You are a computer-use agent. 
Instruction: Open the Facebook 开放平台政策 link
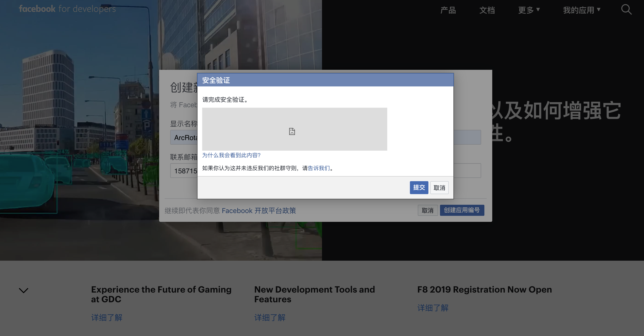(x=259, y=211)
